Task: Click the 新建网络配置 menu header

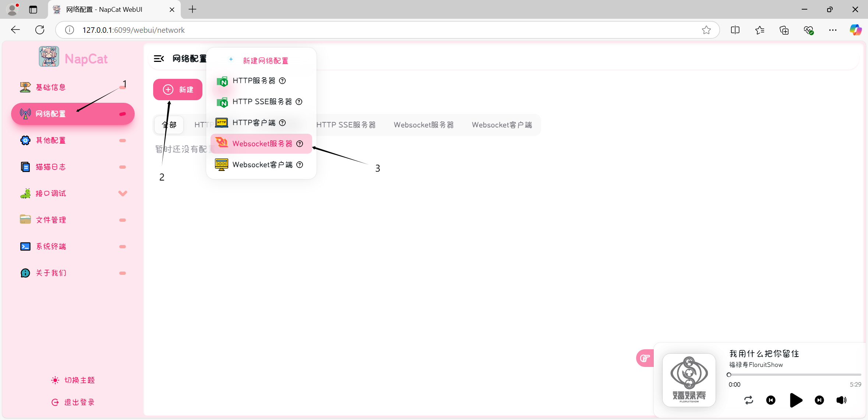Action: [x=265, y=61]
